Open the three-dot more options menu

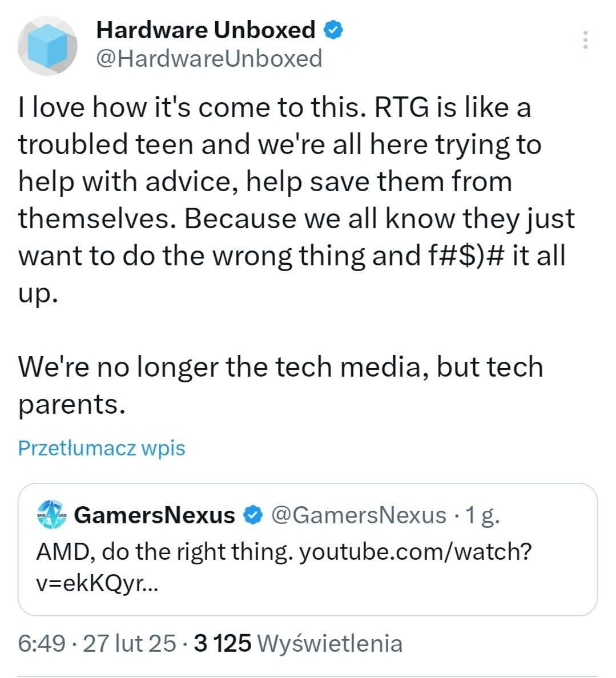pos(585,40)
